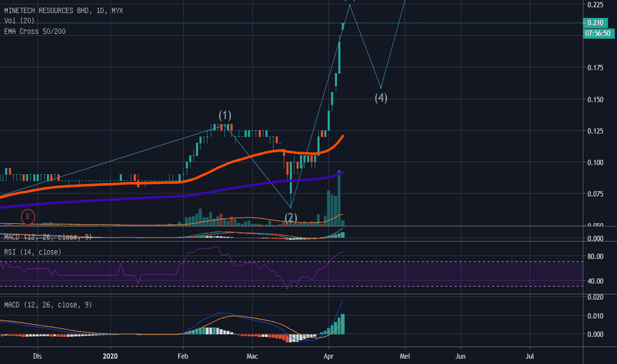This screenshot has height=364, width=617.
Task: Click the Mac label on time axis
Action: click(x=252, y=356)
